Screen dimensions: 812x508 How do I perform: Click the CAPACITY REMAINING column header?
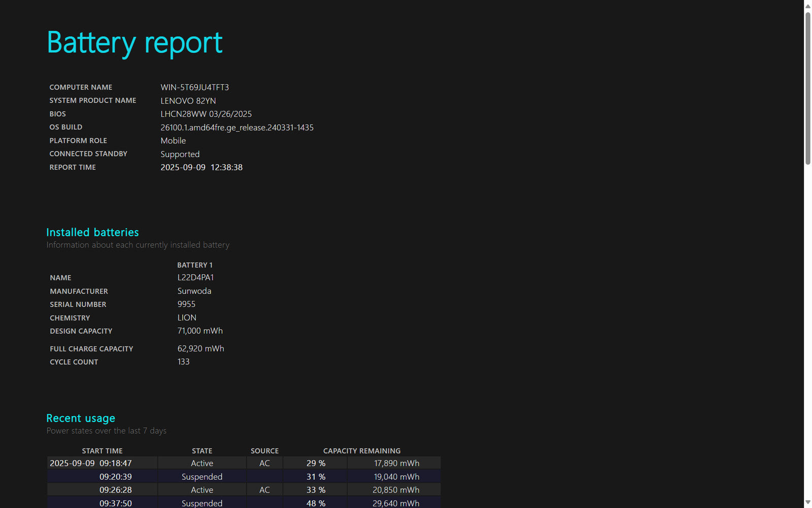361,451
